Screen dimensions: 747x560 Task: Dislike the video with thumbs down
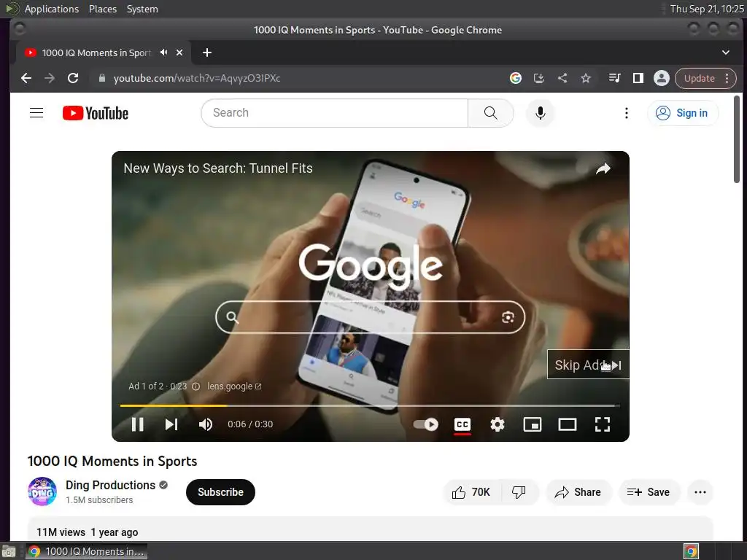[x=519, y=492]
